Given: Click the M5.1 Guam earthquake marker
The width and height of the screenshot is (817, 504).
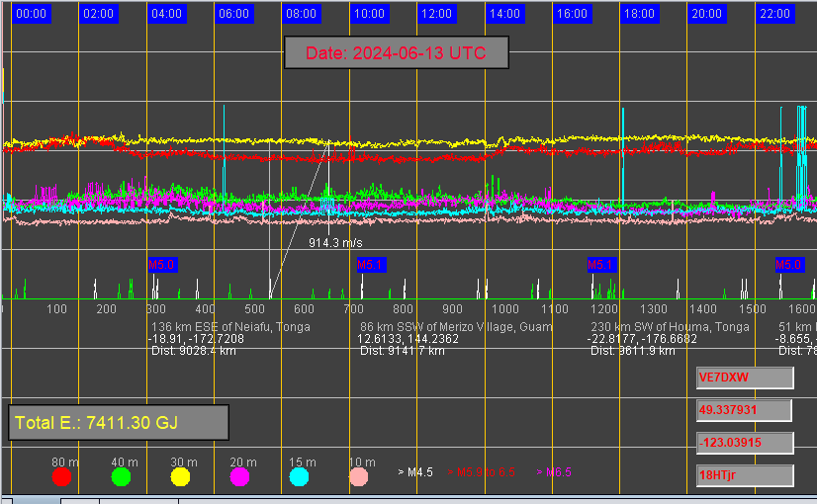Looking at the screenshot, I should 371,265.
